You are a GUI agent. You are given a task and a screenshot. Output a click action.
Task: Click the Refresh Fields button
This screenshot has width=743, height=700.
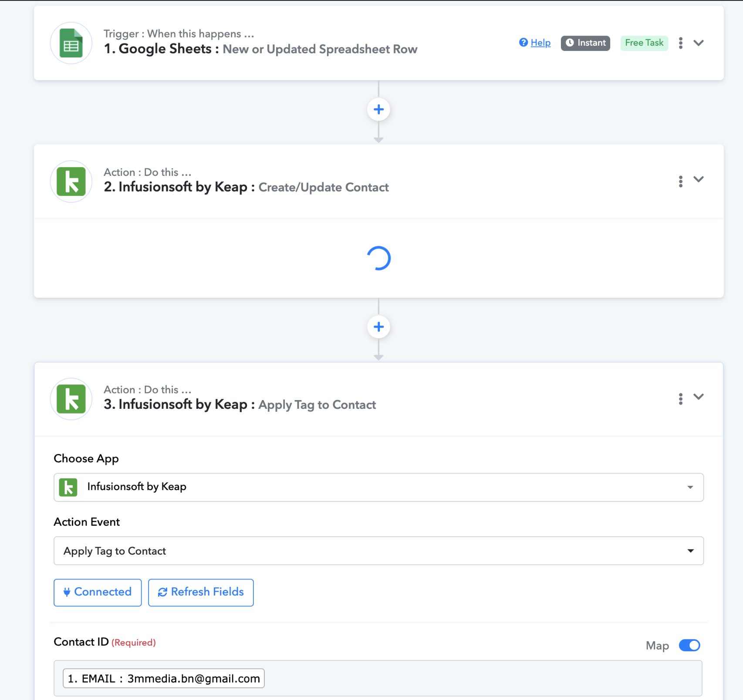201,592
